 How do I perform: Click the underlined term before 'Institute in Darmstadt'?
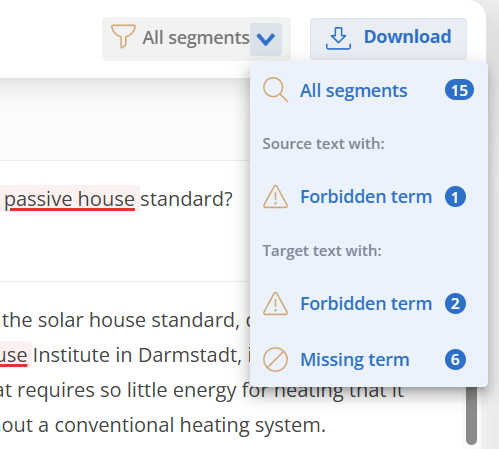pos(15,355)
